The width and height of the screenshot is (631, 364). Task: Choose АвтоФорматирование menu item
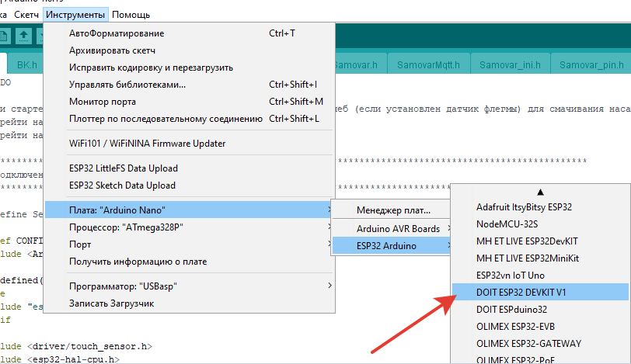(189, 33)
